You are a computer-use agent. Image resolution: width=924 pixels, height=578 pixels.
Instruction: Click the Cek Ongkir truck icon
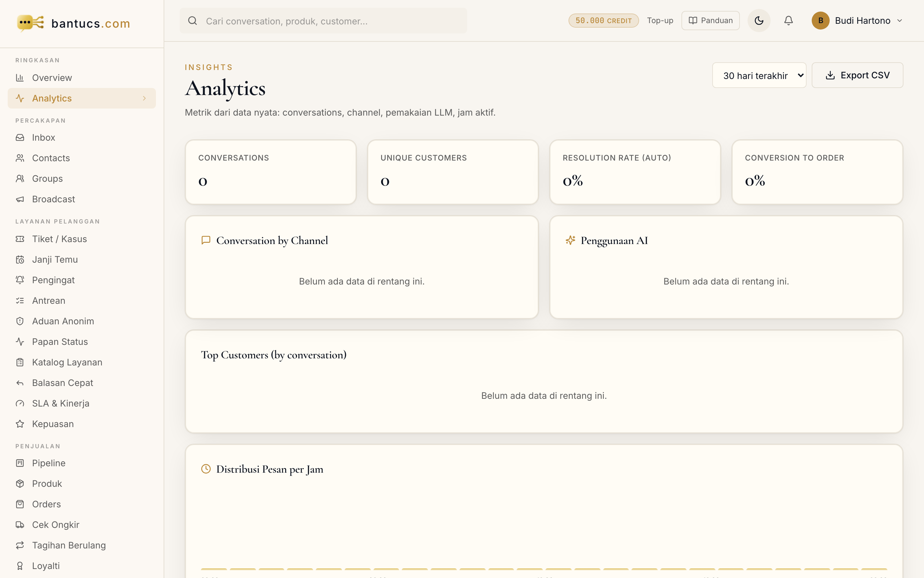[20, 525]
